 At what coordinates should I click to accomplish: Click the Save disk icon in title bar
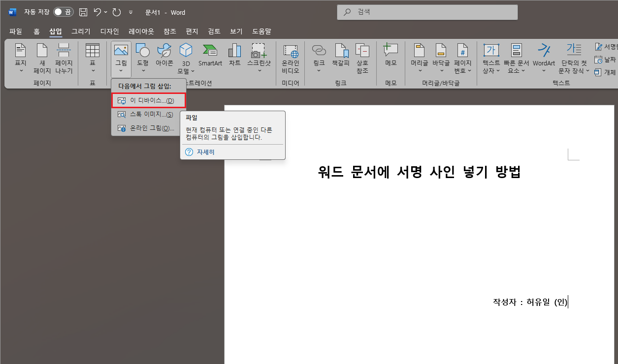[x=83, y=12]
